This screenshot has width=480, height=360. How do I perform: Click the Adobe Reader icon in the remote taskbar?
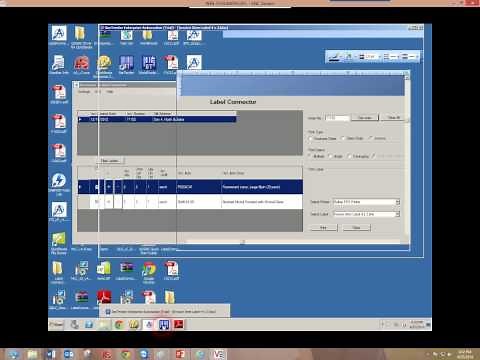point(178,324)
